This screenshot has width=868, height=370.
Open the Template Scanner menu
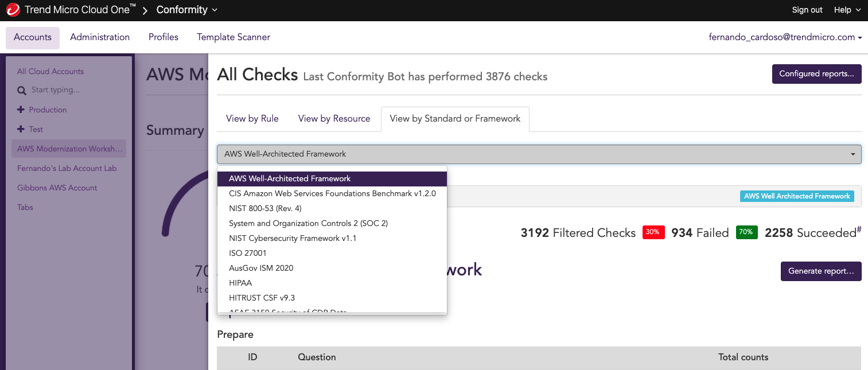click(x=233, y=37)
